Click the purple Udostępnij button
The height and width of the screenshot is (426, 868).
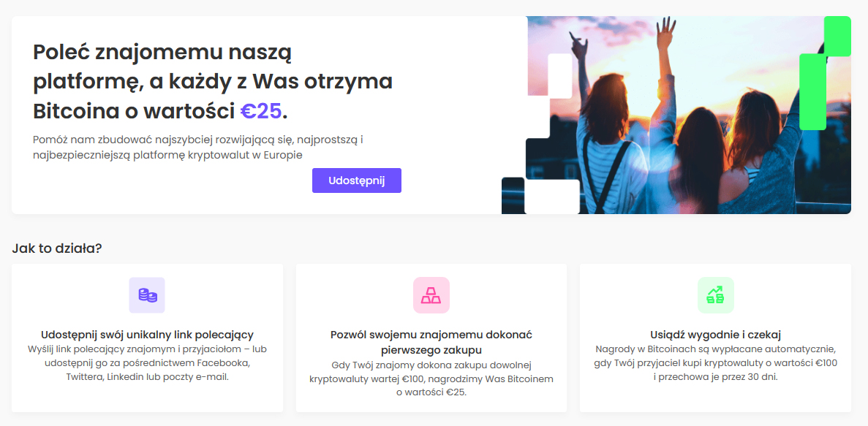click(357, 180)
